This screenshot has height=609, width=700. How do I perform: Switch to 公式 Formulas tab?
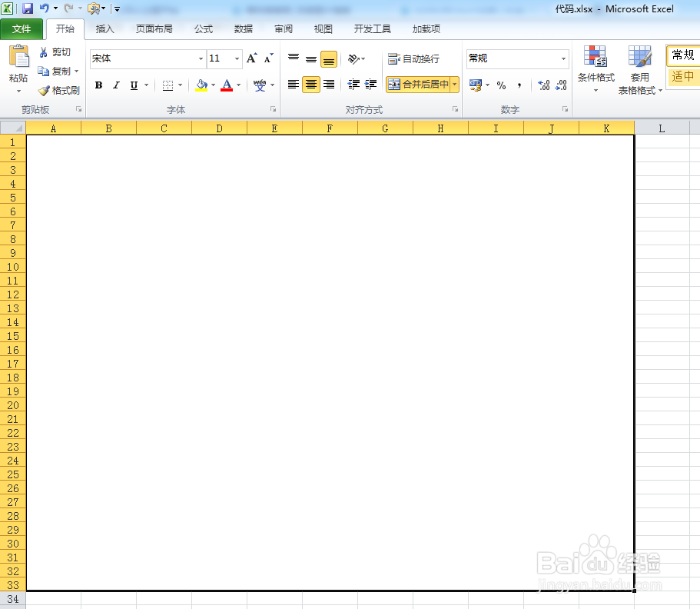[x=204, y=29]
